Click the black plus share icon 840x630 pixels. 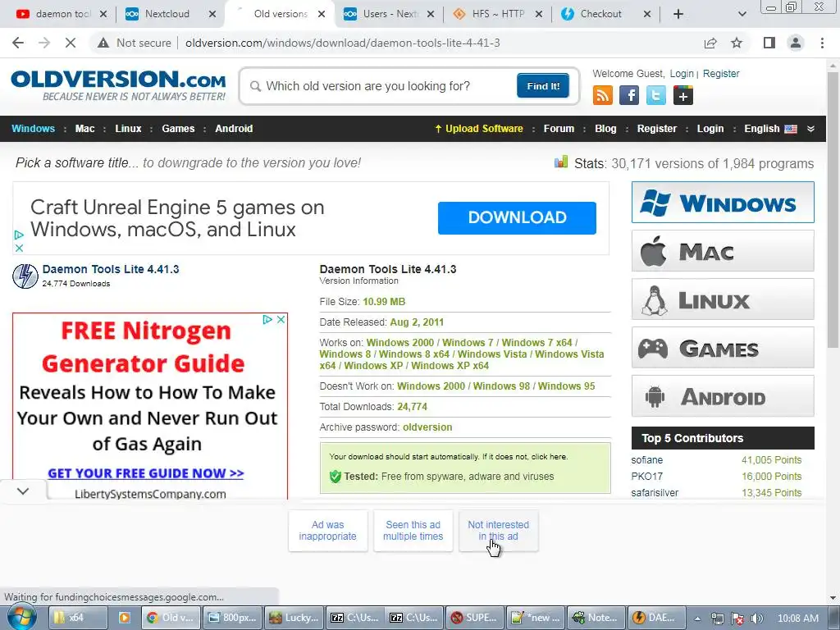coord(683,96)
